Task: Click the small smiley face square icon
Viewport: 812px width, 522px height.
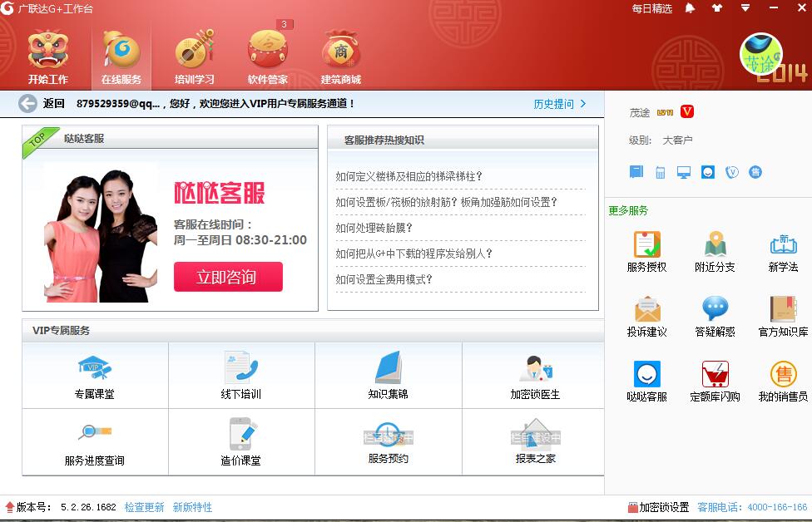Action: coord(708,172)
